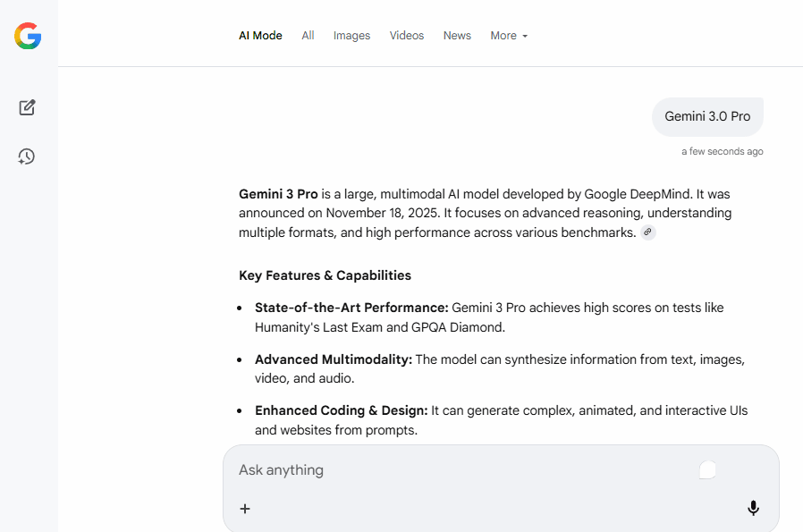The height and width of the screenshot is (532, 803).
Task: Open AI Mode history
Action: tap(27, 156)
